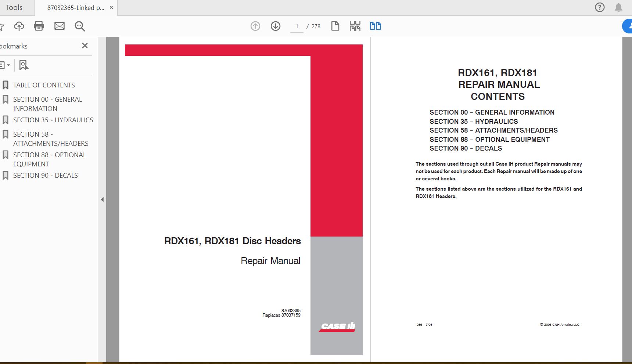Click bookmark icon beside TABLE OF CONTENTS

point(6,85)
